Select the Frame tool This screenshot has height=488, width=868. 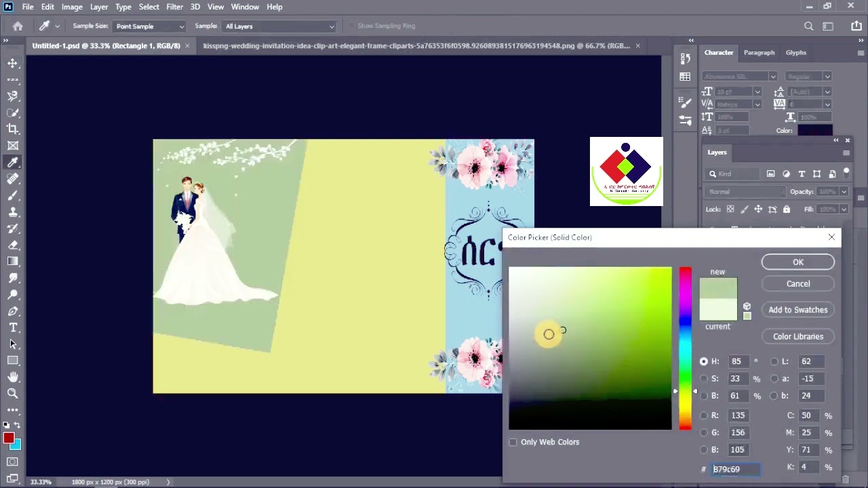13,146
